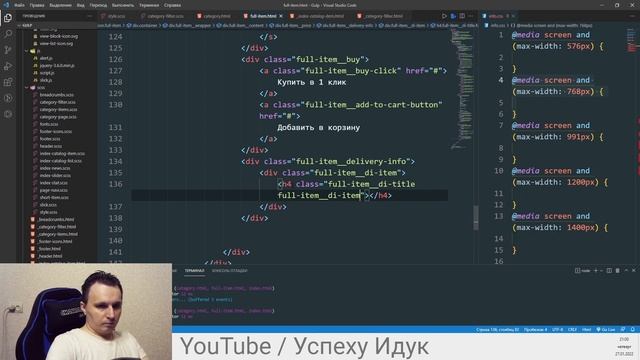This screenshot has width=640, height=360.
Task: Open slick.scss in the file tree
Action: point(48,205)
